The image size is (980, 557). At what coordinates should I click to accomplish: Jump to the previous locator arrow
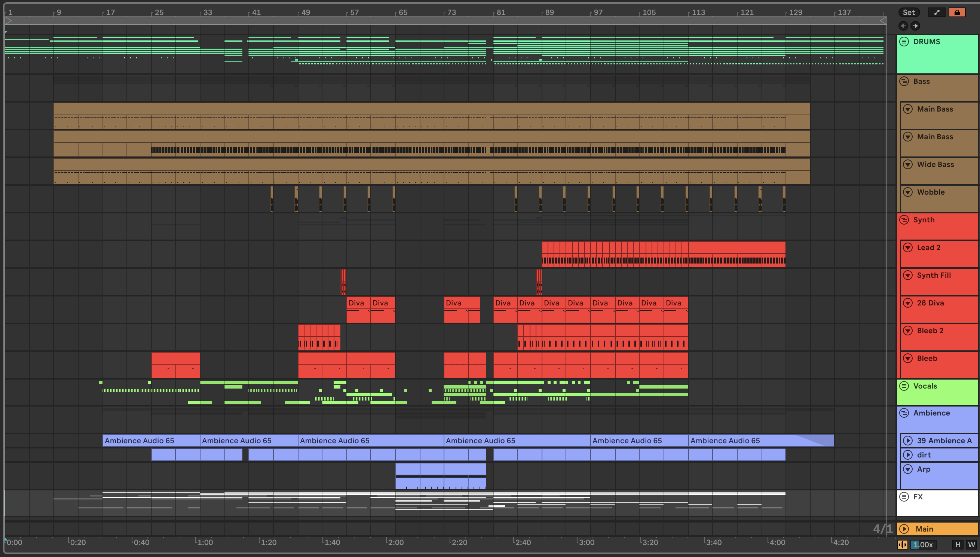903,25
